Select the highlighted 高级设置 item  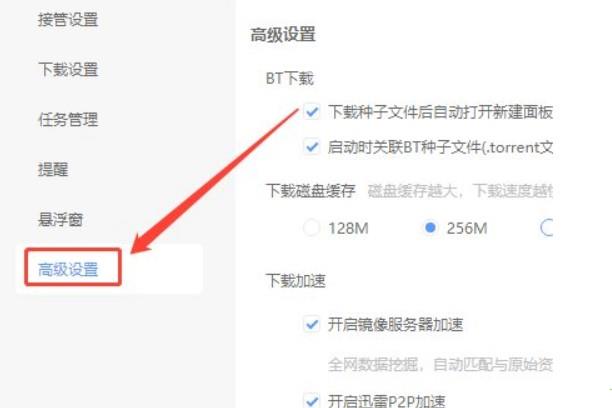click(68, 269)
